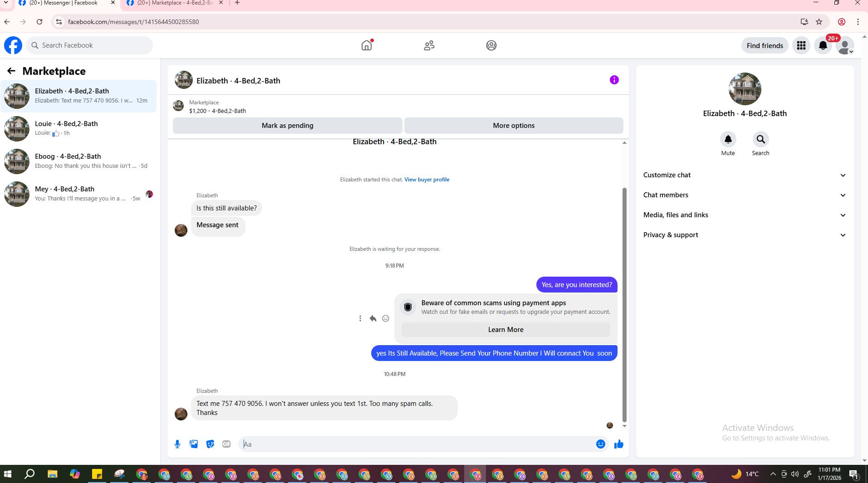The image size is (868, 483).
Task: Open tab search dropdown arrow
Action: click(x=6, y=3)
